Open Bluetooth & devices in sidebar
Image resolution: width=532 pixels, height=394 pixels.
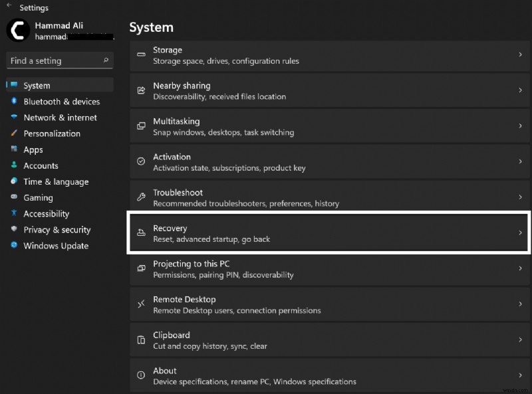click(x=61, y=102)
